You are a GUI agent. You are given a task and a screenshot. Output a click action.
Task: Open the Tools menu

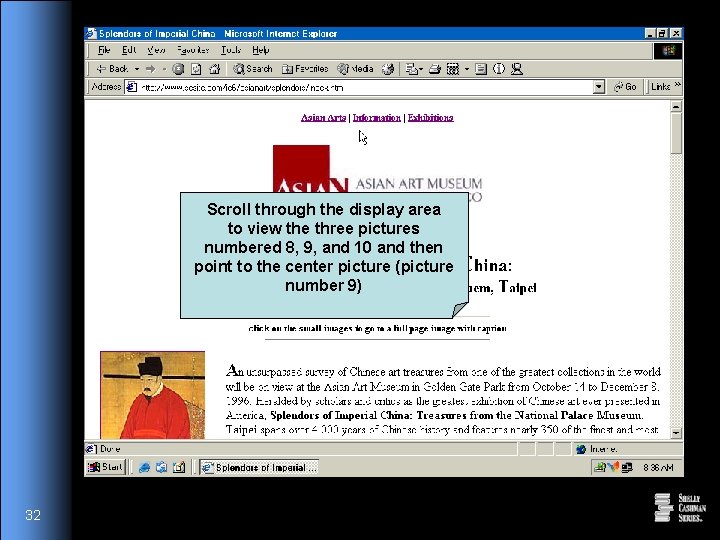point(231,50)
